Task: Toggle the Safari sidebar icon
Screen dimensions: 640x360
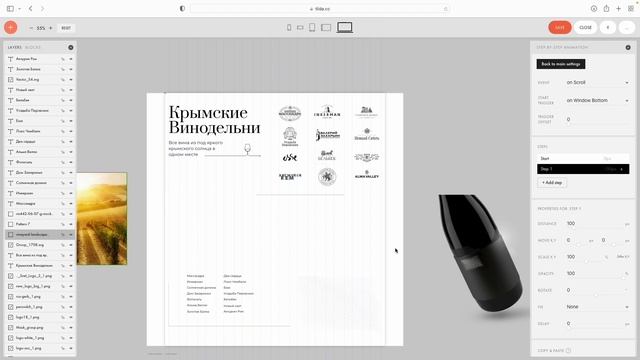Action: click(x=10, y=9)
